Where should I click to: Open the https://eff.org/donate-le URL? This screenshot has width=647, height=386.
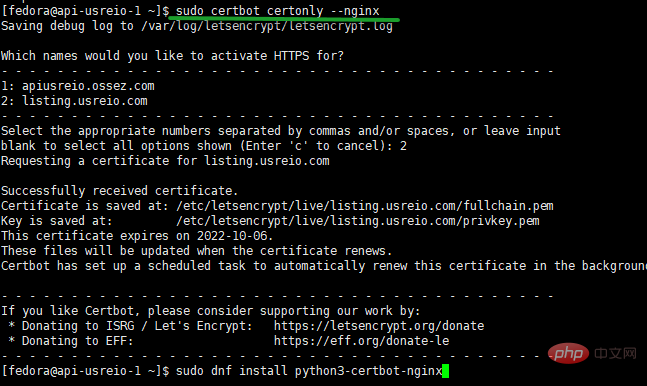(361, 341)
